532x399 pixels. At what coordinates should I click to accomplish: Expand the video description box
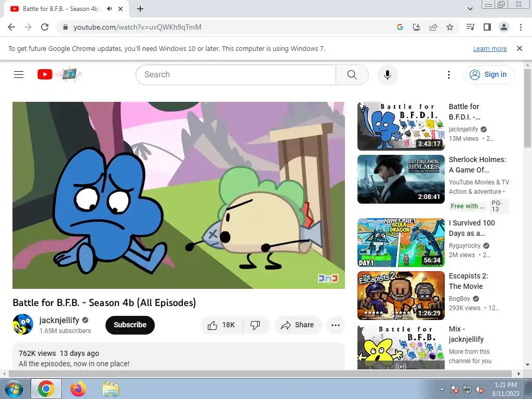(179, 356)
